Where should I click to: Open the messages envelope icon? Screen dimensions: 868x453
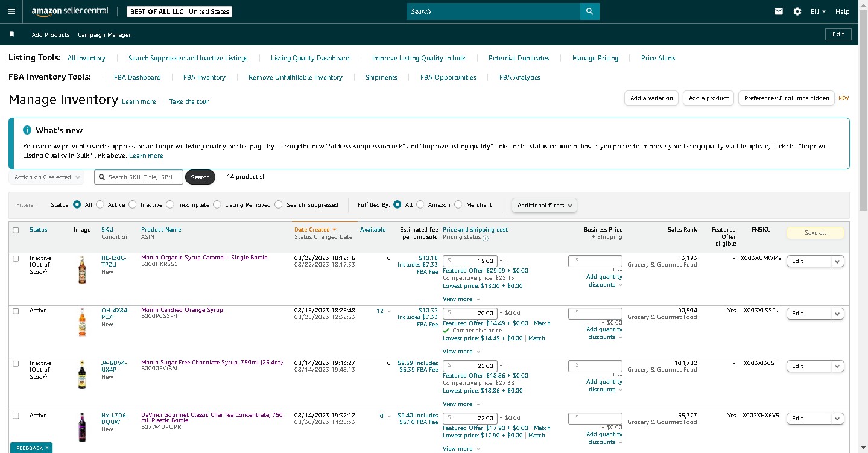[x=779, y=11]
